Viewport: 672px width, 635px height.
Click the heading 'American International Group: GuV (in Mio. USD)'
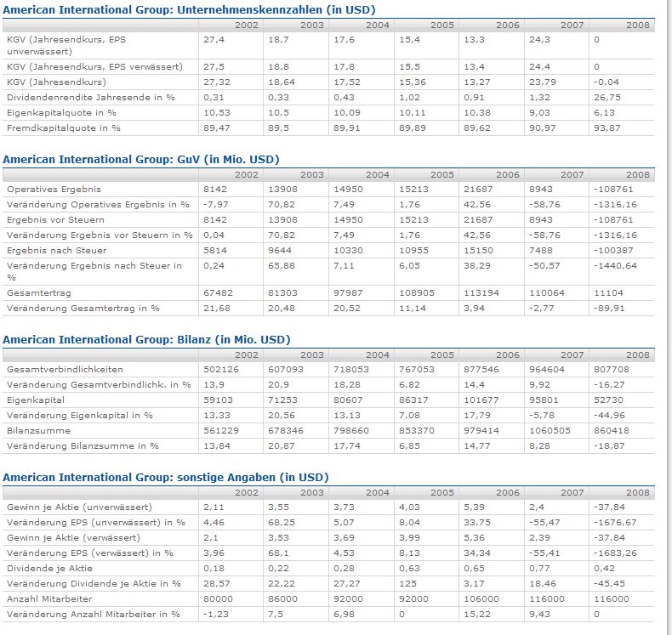[x=141, y=160]
